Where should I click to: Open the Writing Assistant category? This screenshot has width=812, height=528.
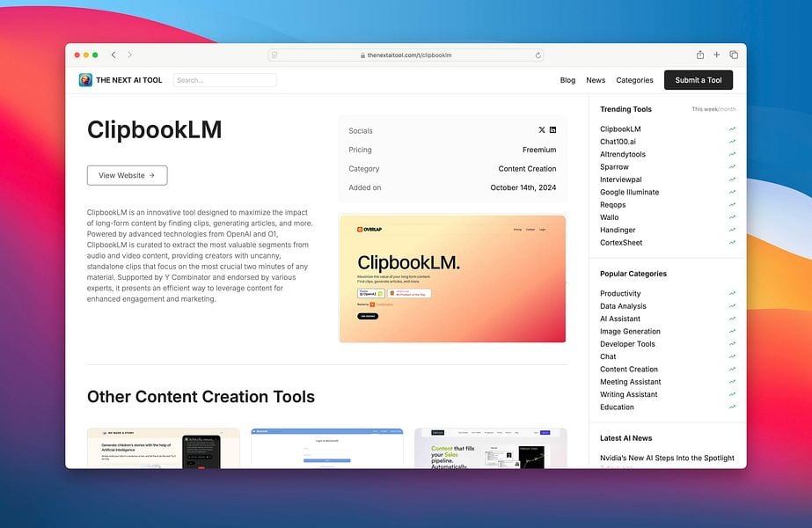click(x=629, y=394)
